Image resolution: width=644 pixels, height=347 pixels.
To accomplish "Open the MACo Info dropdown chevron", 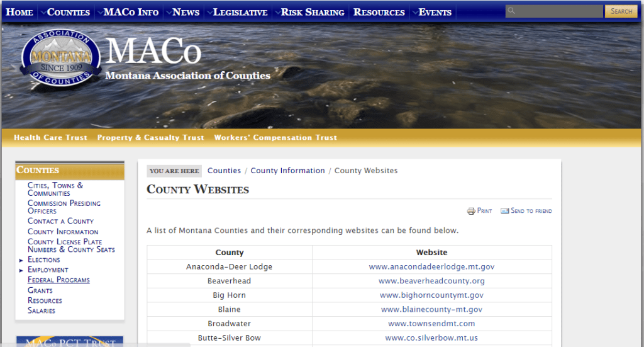I will (100, 13).
